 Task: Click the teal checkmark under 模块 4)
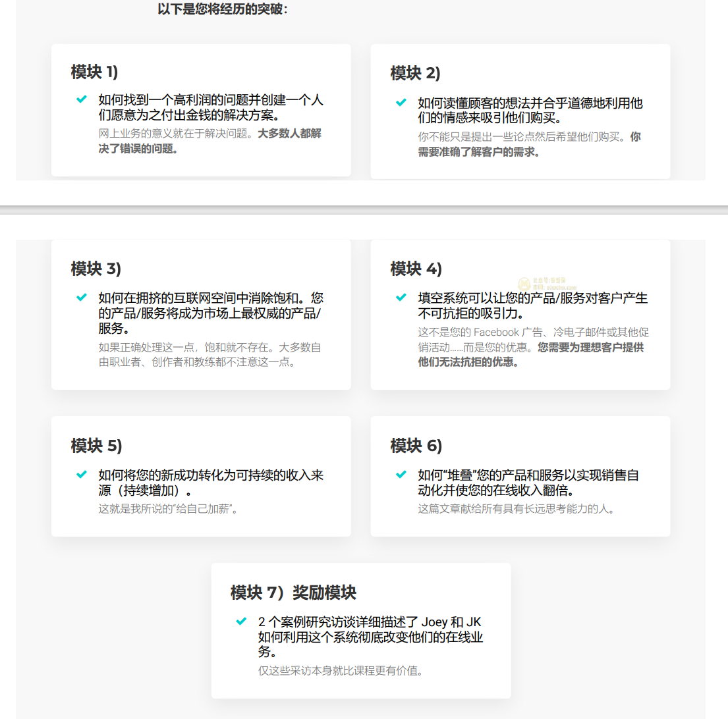401,298
